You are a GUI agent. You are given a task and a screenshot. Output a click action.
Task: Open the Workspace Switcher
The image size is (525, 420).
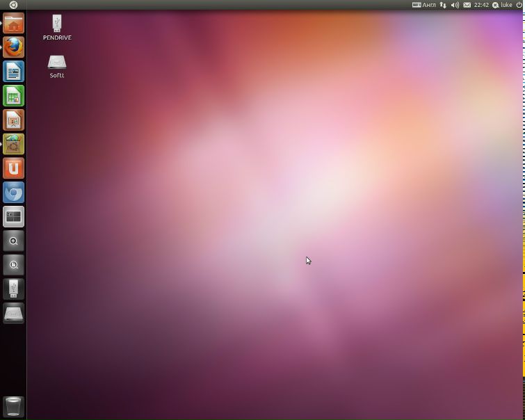click(x=13, y=217)
